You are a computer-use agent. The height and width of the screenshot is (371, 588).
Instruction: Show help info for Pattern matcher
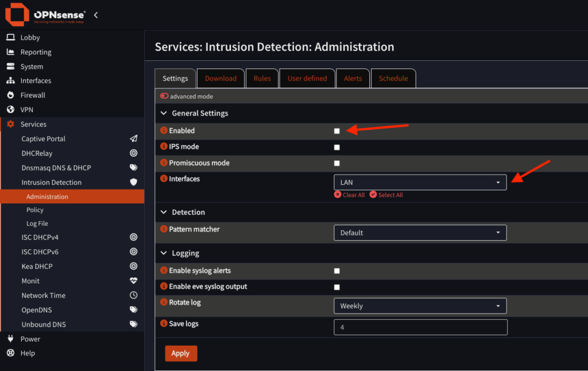click(164, 229)
